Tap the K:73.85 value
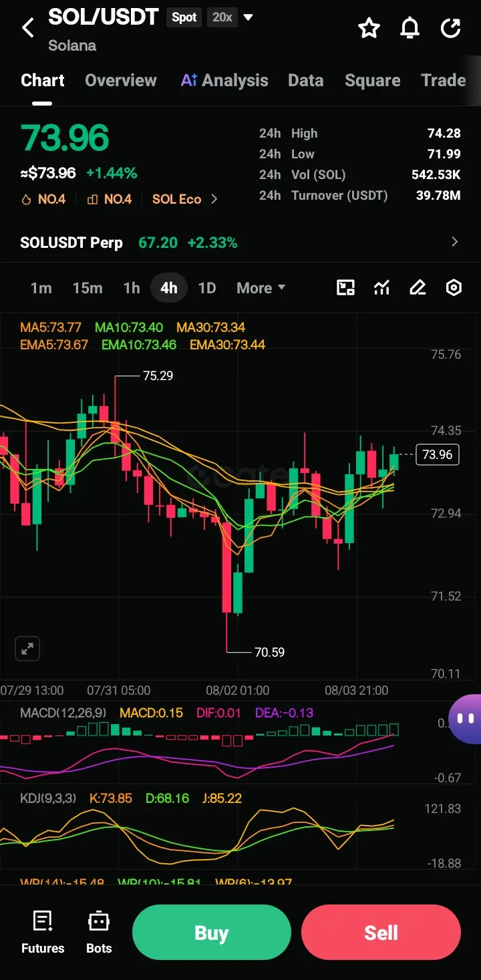Screen dimensions: 481x980 click(111, 798)
